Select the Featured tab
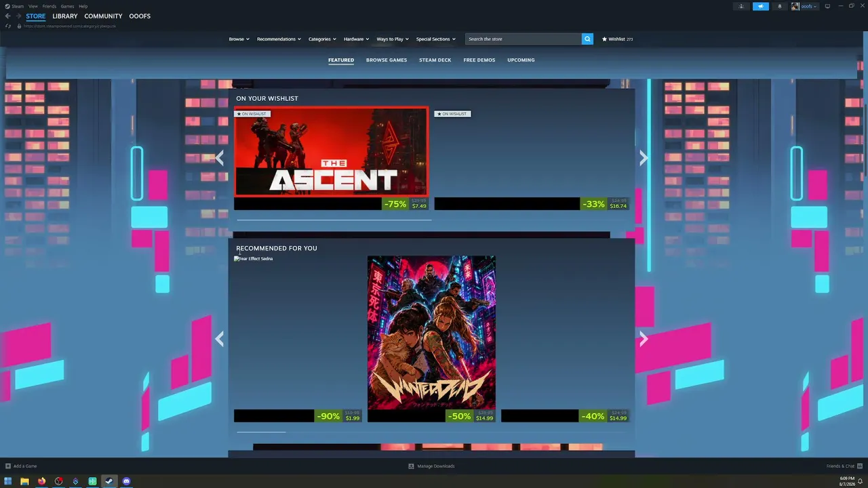Image resolution: width=868 pixels, height=488 pixels. pos(341,60)
